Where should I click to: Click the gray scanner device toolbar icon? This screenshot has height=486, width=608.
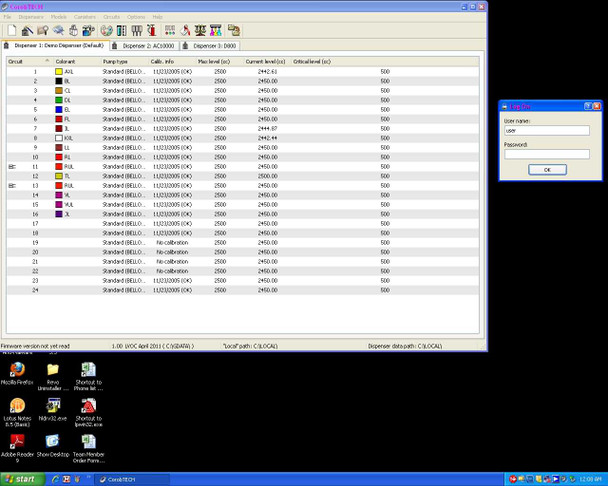tap(58, 30)
